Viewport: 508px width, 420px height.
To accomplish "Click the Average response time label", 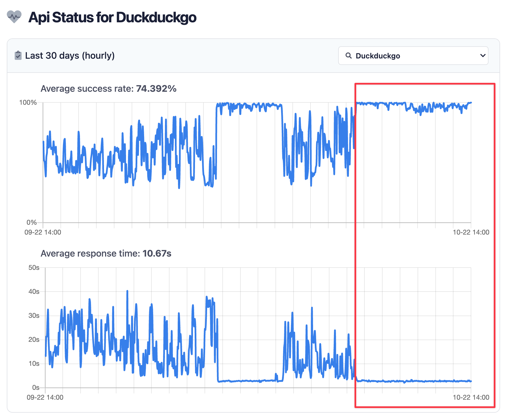I will coord(90,253).
